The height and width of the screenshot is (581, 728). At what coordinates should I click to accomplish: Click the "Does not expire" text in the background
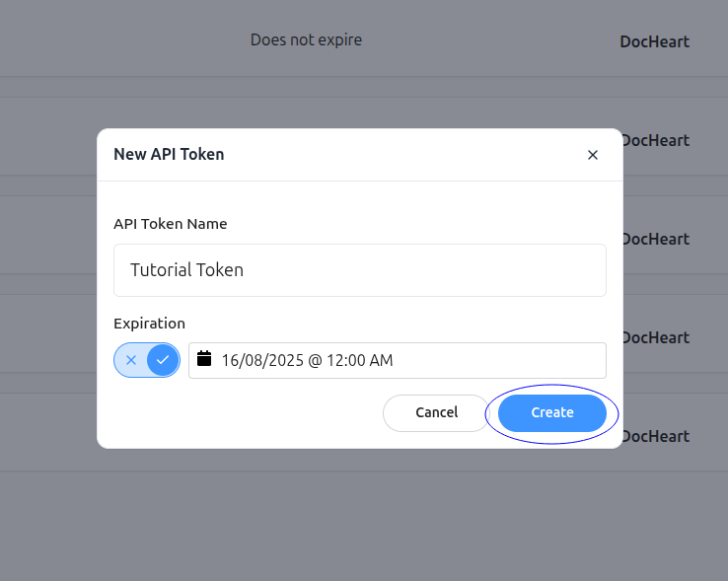pos(306,40)
